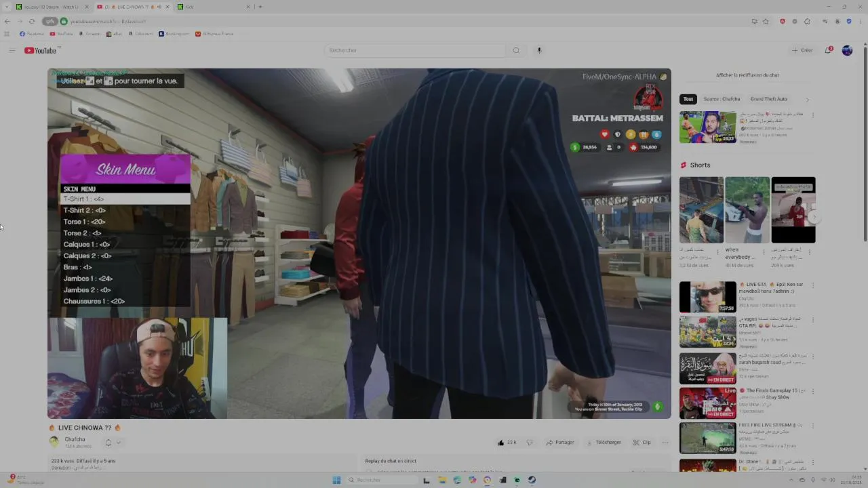
Task: Open The Finals Gameplay video thumbnail
Action: click(707, 403)
